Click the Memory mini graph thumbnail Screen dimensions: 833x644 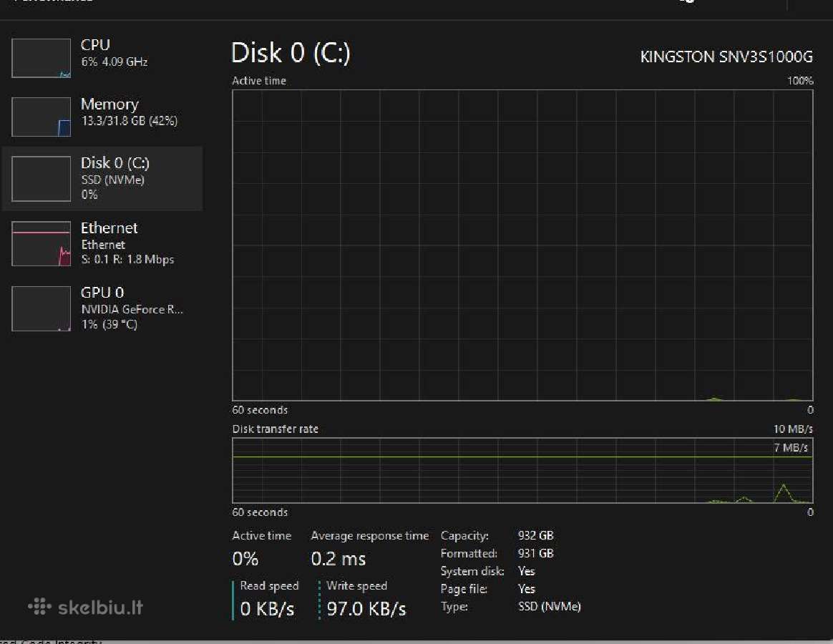(41, 117)
